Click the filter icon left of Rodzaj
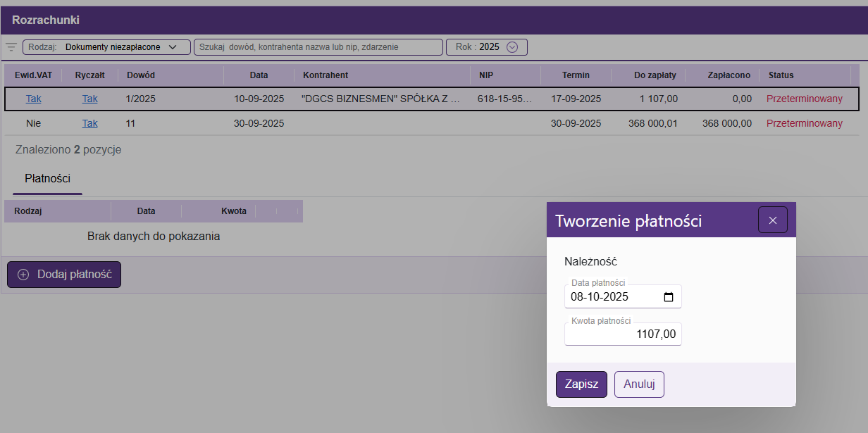 click(11, 47)
